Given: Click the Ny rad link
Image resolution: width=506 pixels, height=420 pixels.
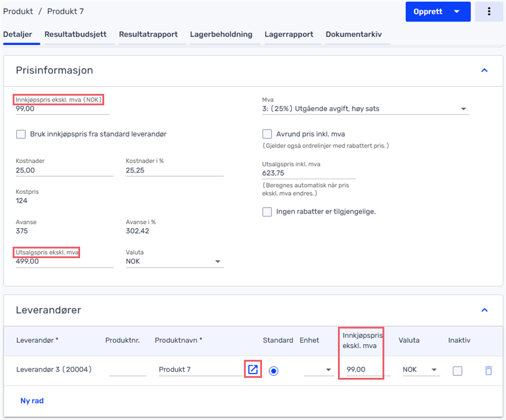Looking at the screenshot, I should pos(32,401).
